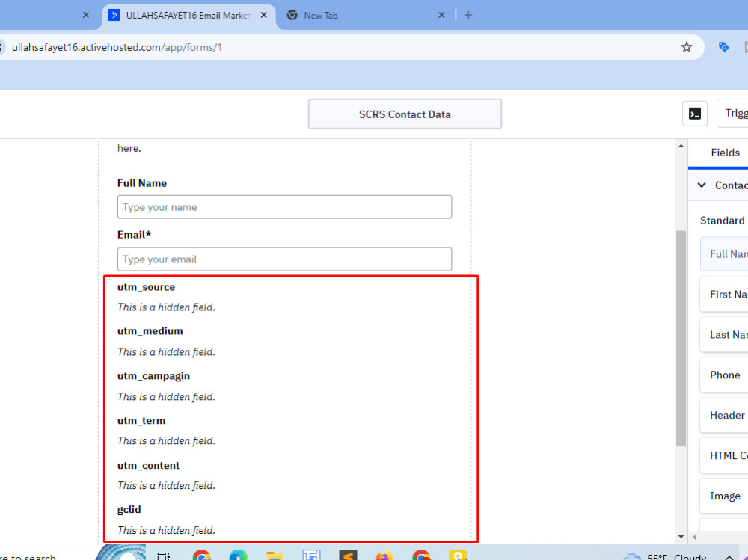748x560 pixels.
Task: Bookmark this page with the star icon
Action: [x=686, y=47]
